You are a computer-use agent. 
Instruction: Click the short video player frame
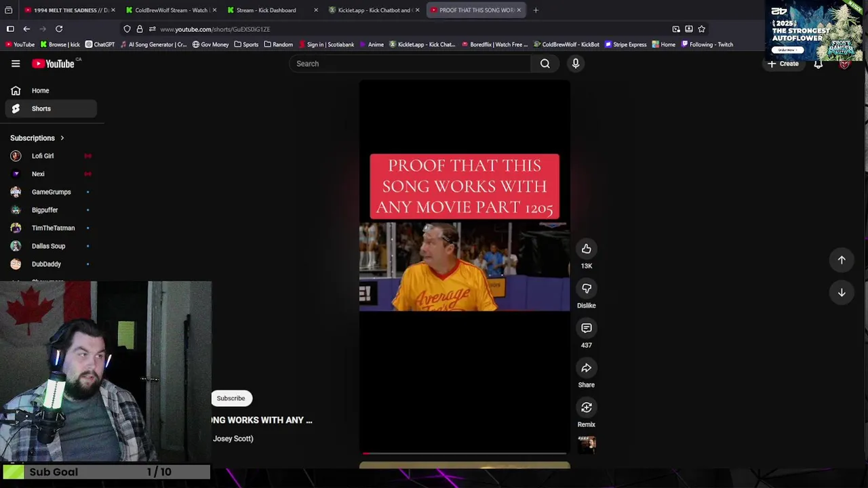coord(465,266)
